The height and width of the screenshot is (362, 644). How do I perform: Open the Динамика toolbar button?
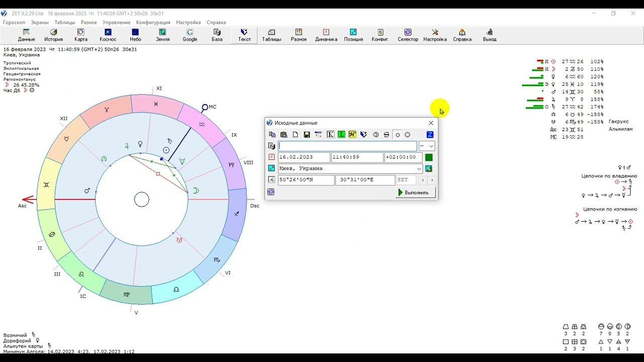[326, 35]
